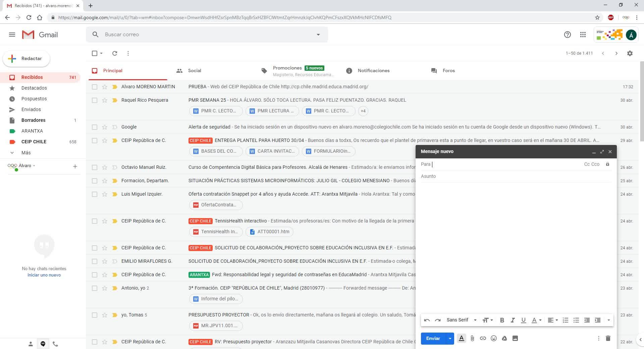Open the main menu hamburger icon
The image size is (644, 349).
pyautogui.click(x=12, y=35)
